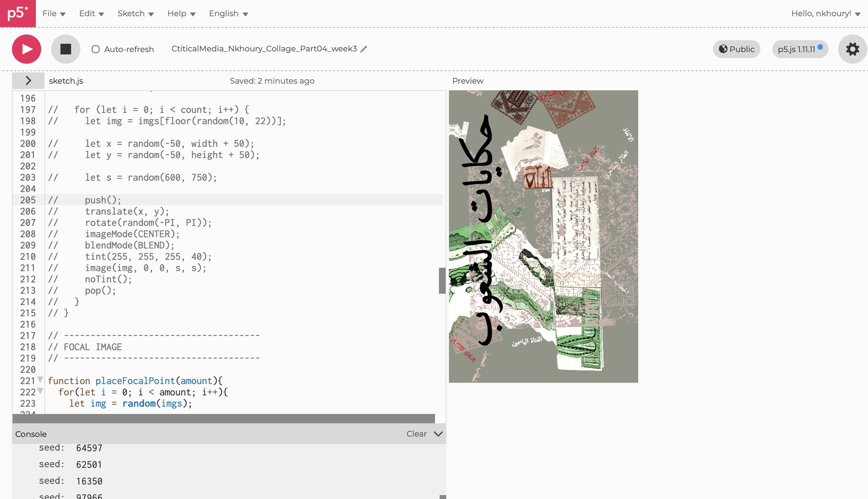Click the editor horizontal scrollbar

224,418
